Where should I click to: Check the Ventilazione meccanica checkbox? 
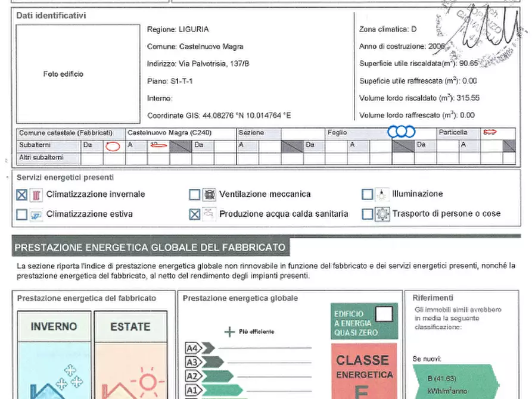pos(194,195)
